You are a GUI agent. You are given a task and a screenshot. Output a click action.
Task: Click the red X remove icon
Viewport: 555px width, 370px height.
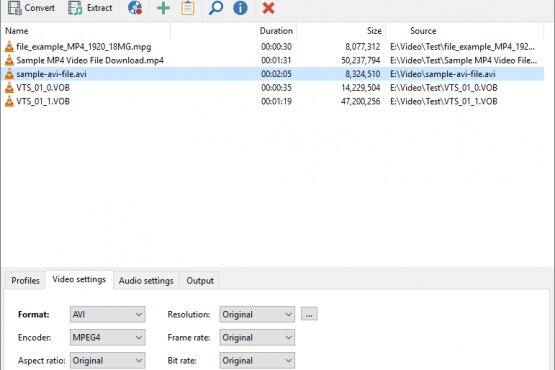point(268,8)
